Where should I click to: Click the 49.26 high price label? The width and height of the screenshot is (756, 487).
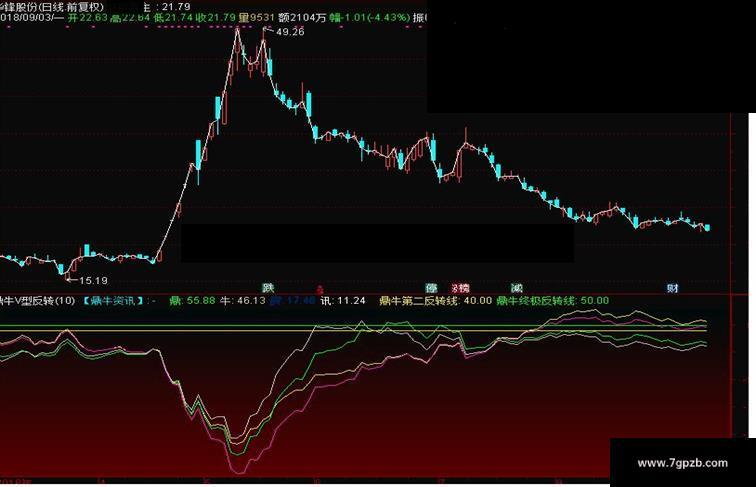[x=290, y=32]
